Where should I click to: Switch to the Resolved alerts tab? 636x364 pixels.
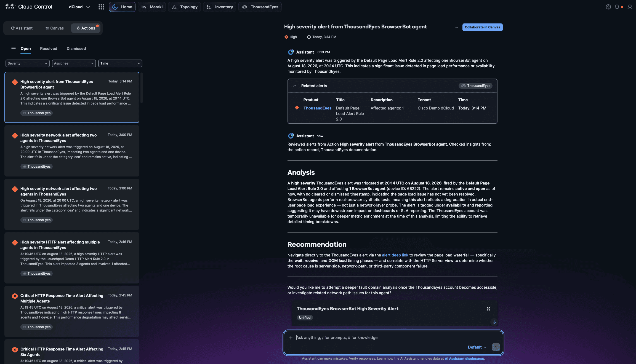pos(49,49)
